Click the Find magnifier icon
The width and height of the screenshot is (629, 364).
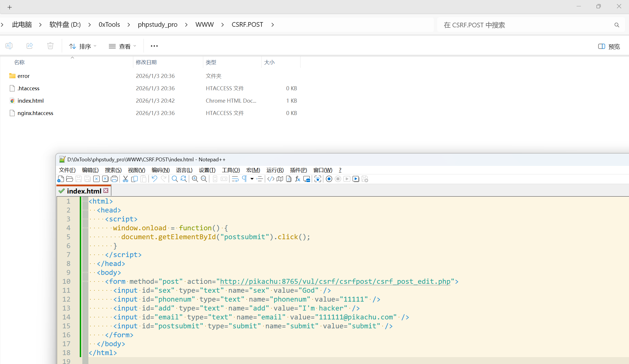tap(174, 179)
